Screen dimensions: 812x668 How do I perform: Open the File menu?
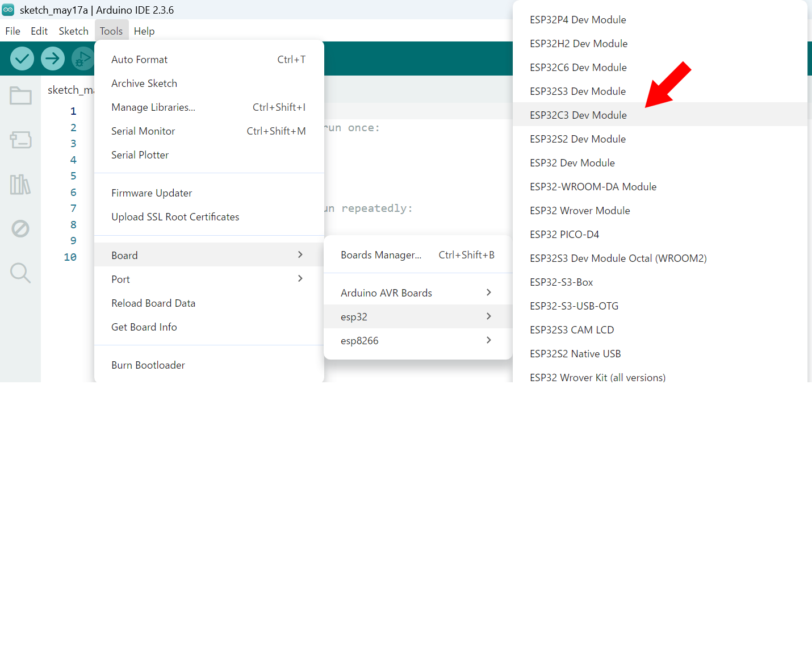click(x=12, y=31)
